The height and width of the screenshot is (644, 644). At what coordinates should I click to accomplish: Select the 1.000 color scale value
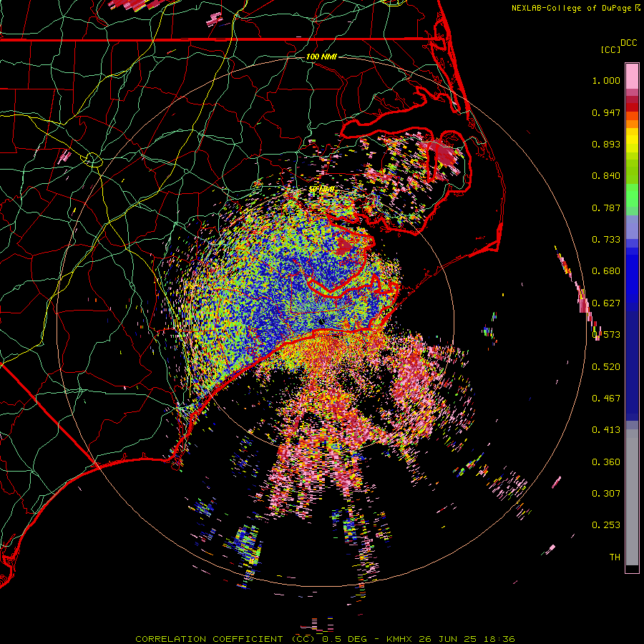click(x=606, y=80)
